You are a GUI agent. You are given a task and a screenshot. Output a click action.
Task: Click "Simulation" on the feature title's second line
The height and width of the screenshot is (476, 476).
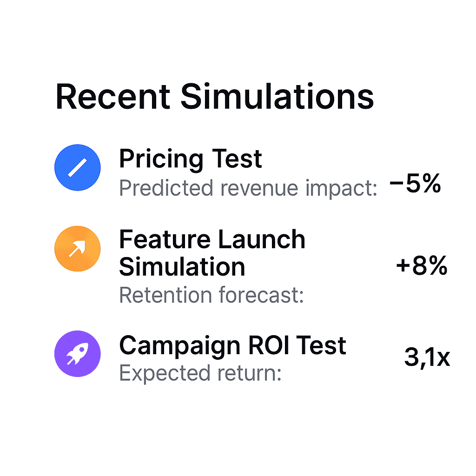pyautogui.click(x=182, y=267)
